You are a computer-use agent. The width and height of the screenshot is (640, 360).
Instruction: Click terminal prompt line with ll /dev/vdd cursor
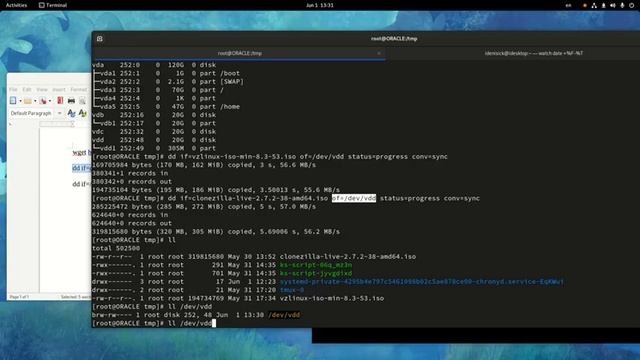(154, 323)
